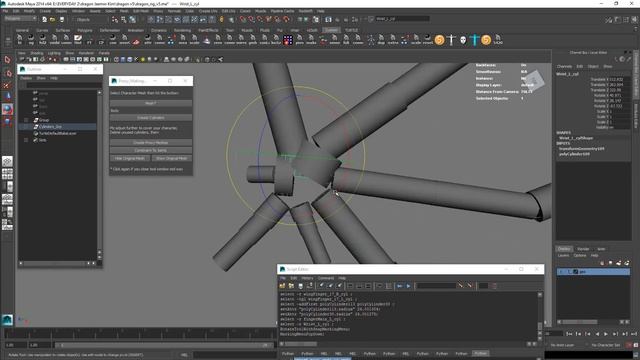The width and height of the screenshot is (640, 360).
Task: Click the Mesh button in the proxy window
Action: click(x=151, y=103)
